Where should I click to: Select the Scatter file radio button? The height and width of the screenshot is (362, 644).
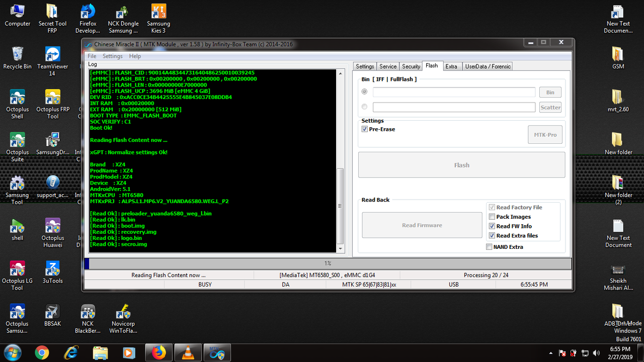coord(364,107)
